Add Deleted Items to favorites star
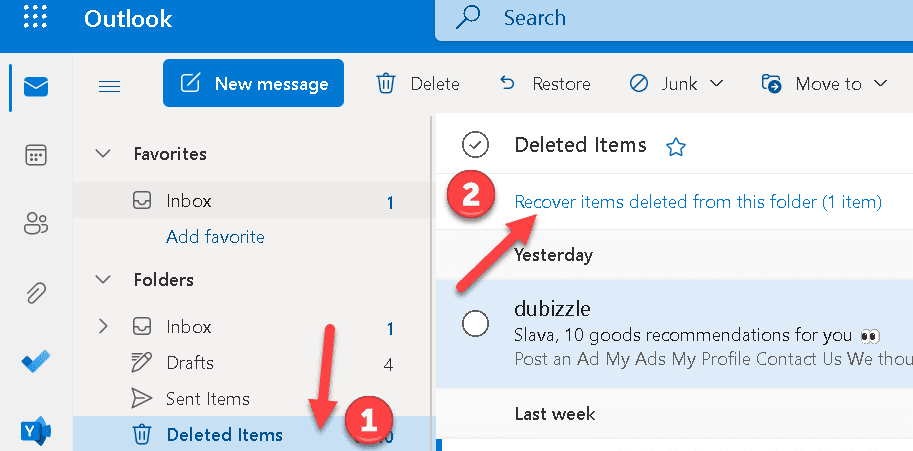 tap(676, 148)
